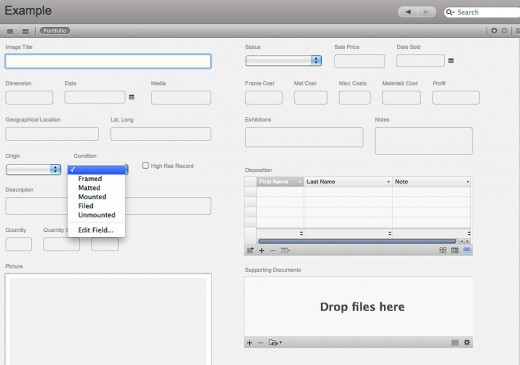Click the Materials Cost field
Screen dimensions: 520x365
401,98
